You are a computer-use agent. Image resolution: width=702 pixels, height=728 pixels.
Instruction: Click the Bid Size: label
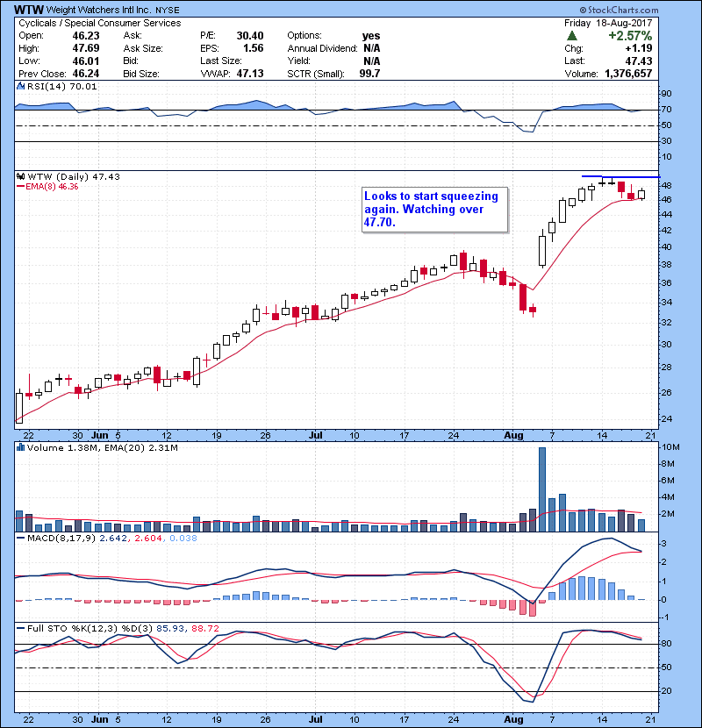(141, 74)
